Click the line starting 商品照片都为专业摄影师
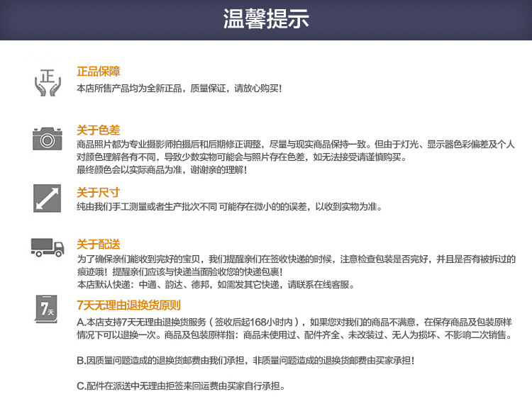Image resolution: width=532 pixels, height=399 pixels. tap(296, 145)
